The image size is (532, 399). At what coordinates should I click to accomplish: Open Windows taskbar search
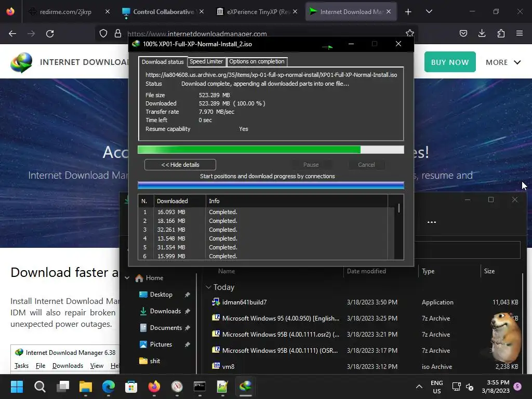(39, 387)
